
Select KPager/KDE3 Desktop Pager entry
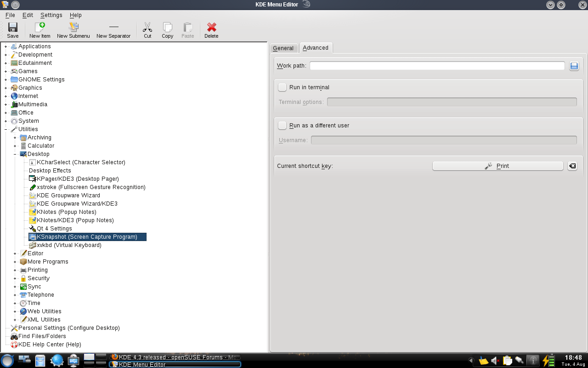[x=74, y=179]
